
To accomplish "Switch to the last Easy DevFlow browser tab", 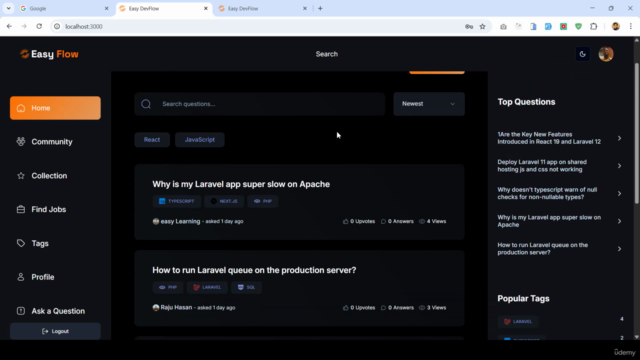I will tap(263, 8).
